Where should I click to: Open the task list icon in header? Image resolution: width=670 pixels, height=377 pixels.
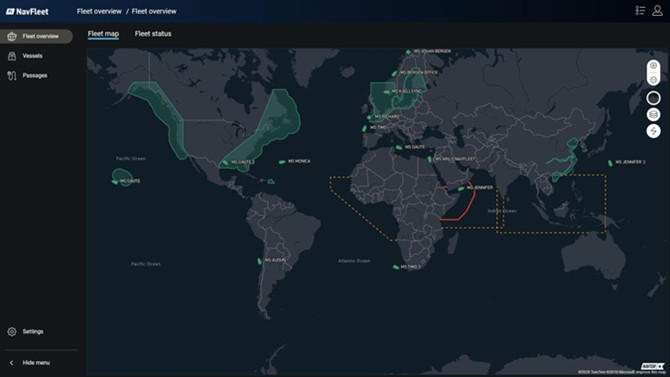640,11
